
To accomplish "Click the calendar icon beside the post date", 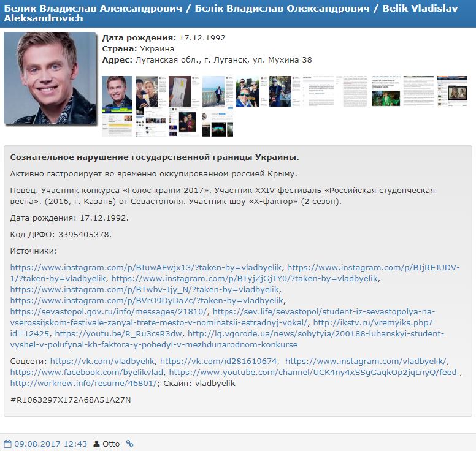I will point(8,444).
